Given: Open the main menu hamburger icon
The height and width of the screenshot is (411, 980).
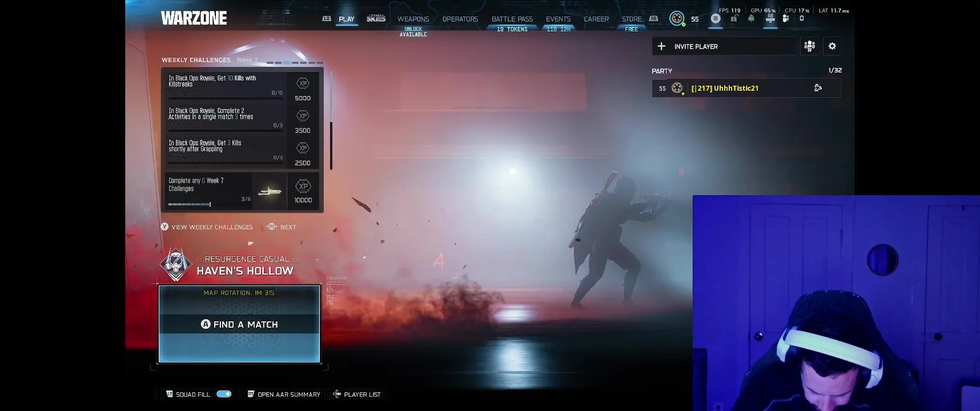Looking at the screenshot, I should [715, 18].
